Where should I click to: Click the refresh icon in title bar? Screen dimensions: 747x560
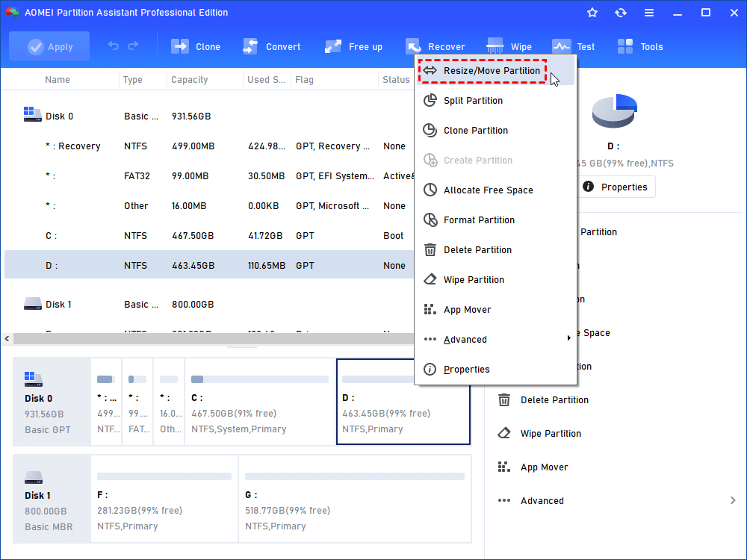tap(620, 13)
